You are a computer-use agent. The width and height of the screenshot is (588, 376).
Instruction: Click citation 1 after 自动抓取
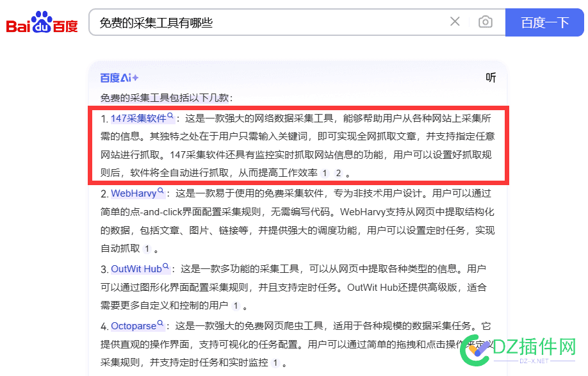[x=147, y=249]
